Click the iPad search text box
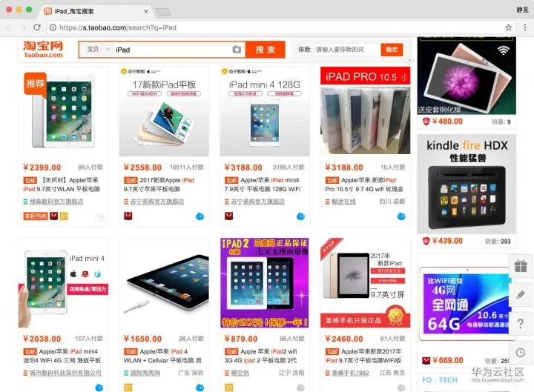This screenshot has height=392, width=534. [172, 50]
